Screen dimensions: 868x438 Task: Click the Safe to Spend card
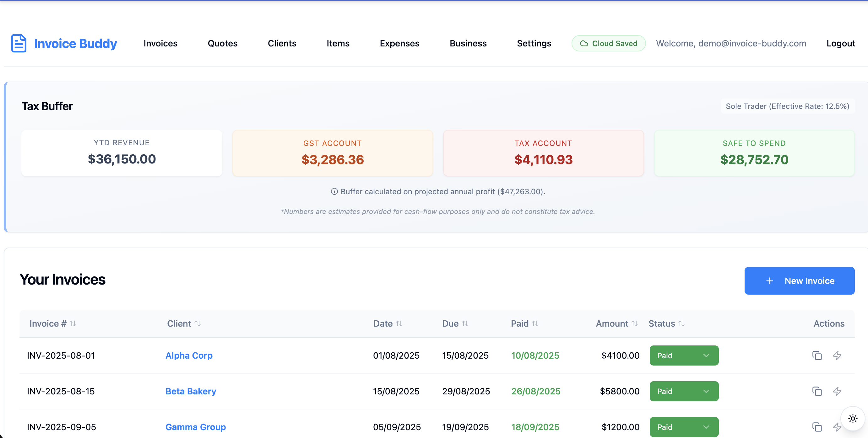(754, 153)
